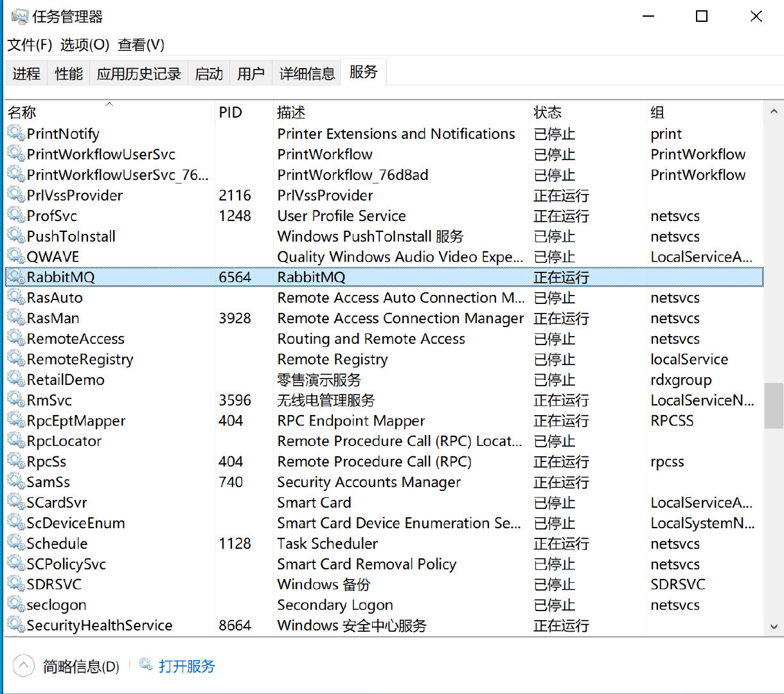Image resolution: width=784 pixels, height=694 pixels.
Task: Switch to the 启动 tab
Action: coord(209,74)
